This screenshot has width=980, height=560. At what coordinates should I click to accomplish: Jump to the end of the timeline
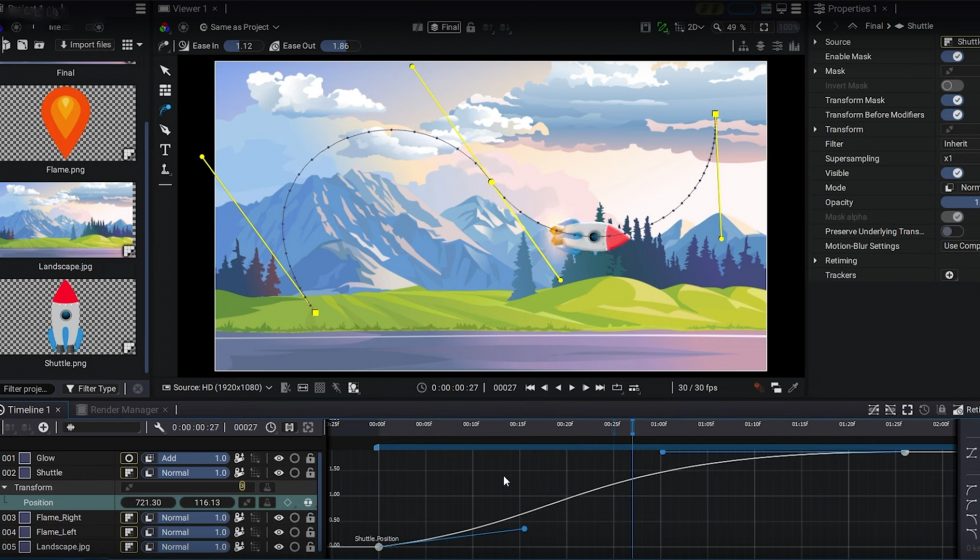click(x=600, y=388)
